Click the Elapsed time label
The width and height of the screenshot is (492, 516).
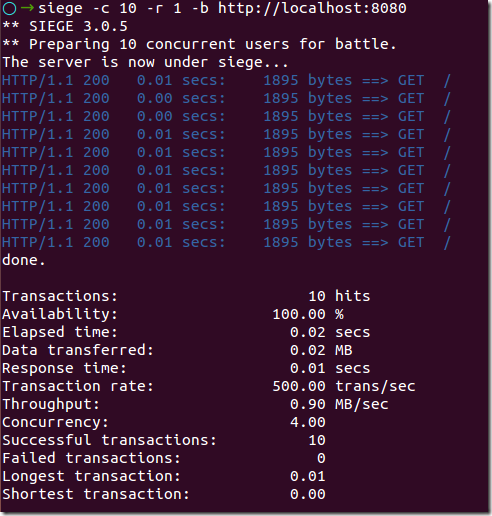60,332
